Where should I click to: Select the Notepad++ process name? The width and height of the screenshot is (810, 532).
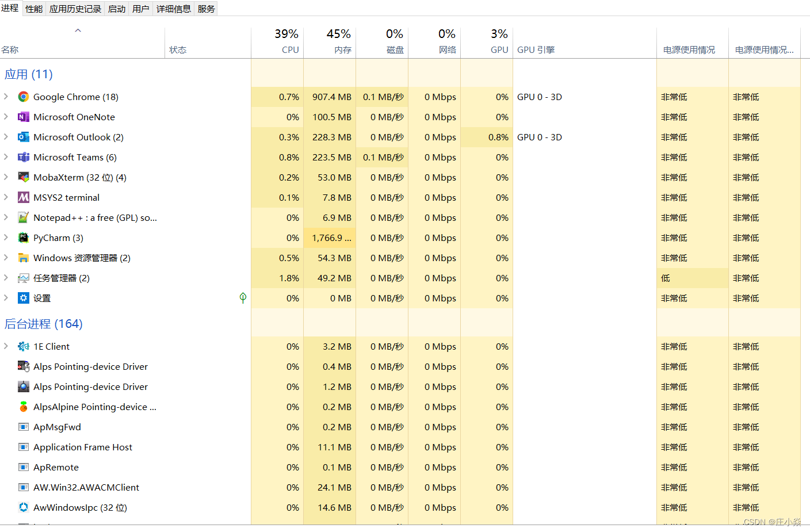[95, 217]
